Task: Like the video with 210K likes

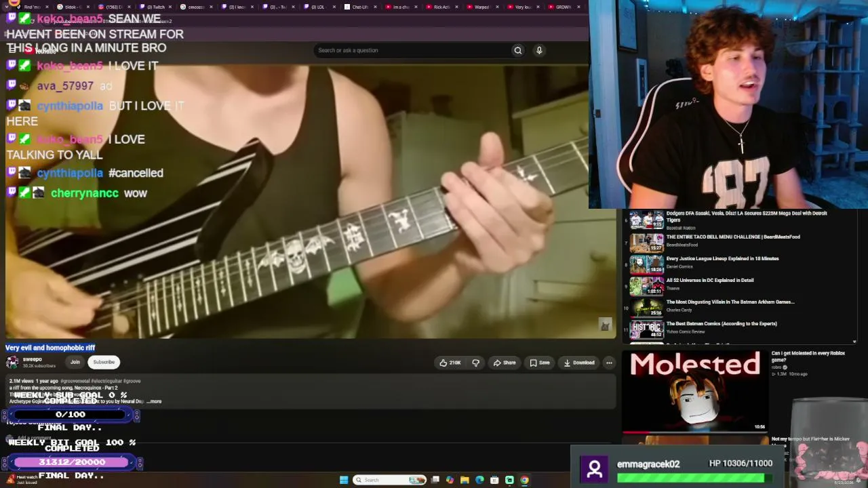Action: click(x=450, y=363)
